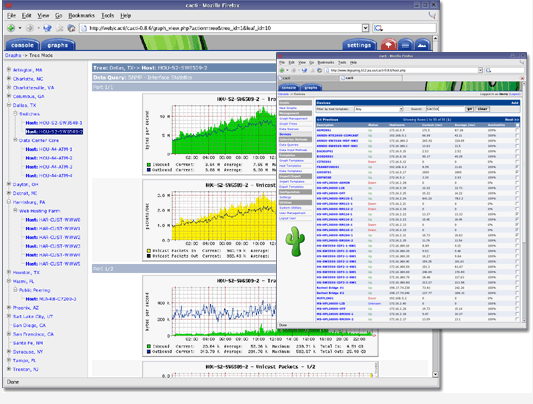
Task: Click the Add link in the Devices header
Action: coord(515,103)
